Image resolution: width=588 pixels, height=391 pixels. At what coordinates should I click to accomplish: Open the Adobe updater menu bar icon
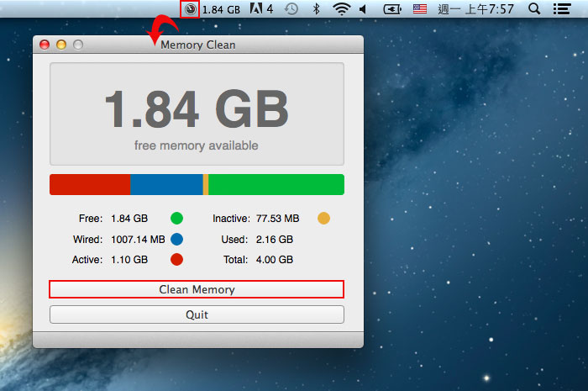[256, 8]
